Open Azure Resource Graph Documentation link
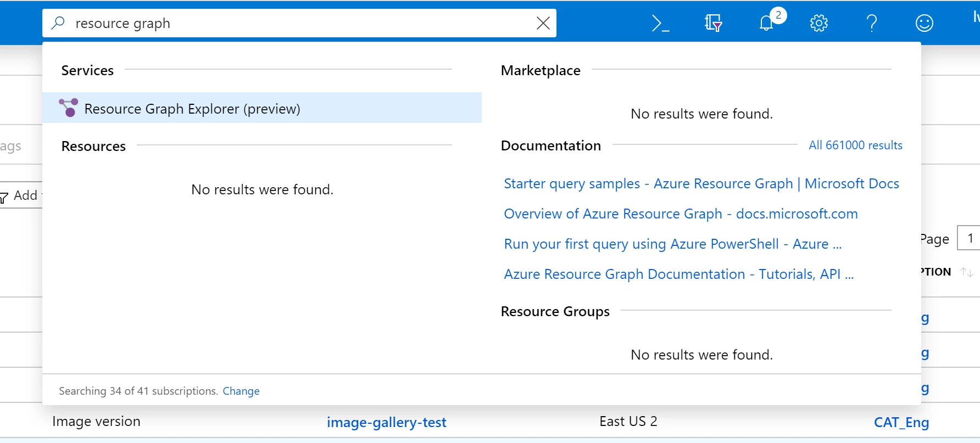The image size is (980, 443). point(678,274)
